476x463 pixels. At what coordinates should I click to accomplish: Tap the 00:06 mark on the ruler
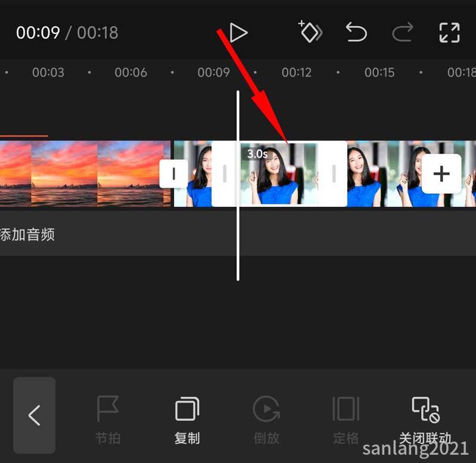(x=131, y=72)
